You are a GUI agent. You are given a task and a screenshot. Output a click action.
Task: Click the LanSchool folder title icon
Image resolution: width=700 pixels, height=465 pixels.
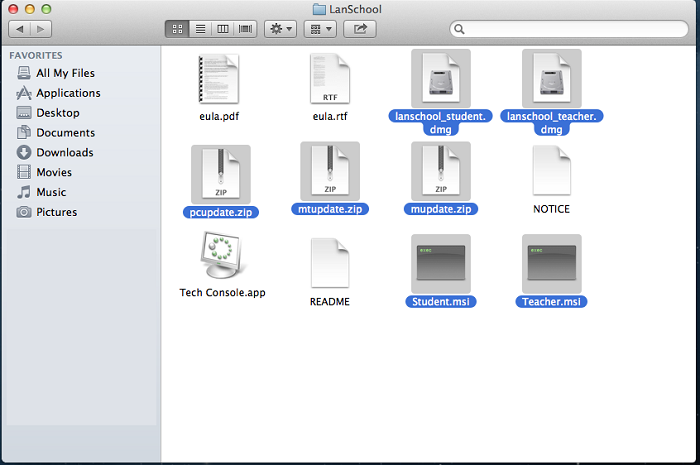[319, 9]
